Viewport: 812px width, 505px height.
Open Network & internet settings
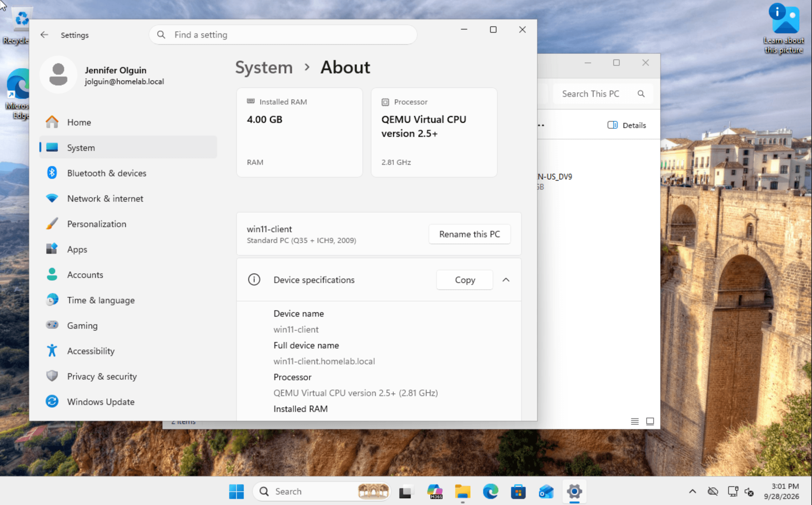[128, 199]
